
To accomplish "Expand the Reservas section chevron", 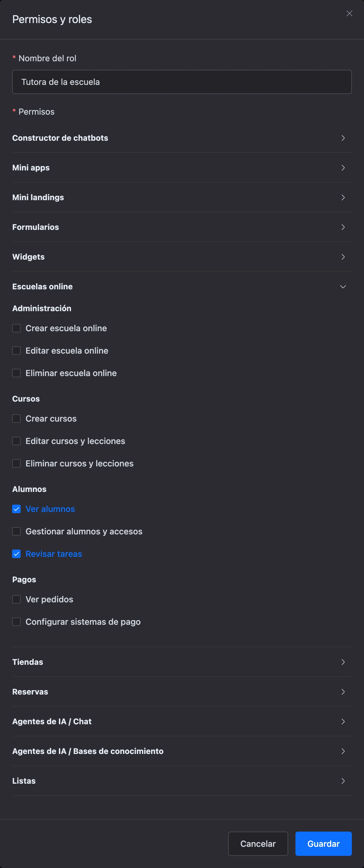I will tap(343, 691).
